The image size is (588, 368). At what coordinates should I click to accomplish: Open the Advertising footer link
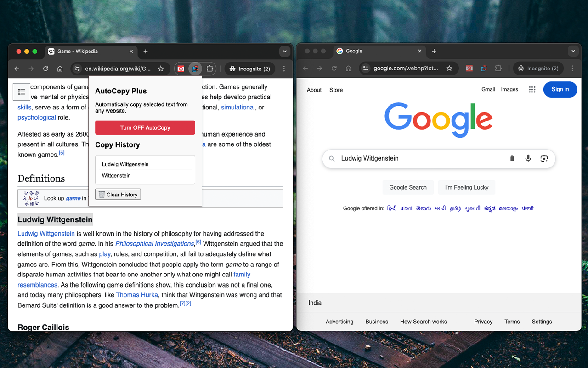[339, 322]
